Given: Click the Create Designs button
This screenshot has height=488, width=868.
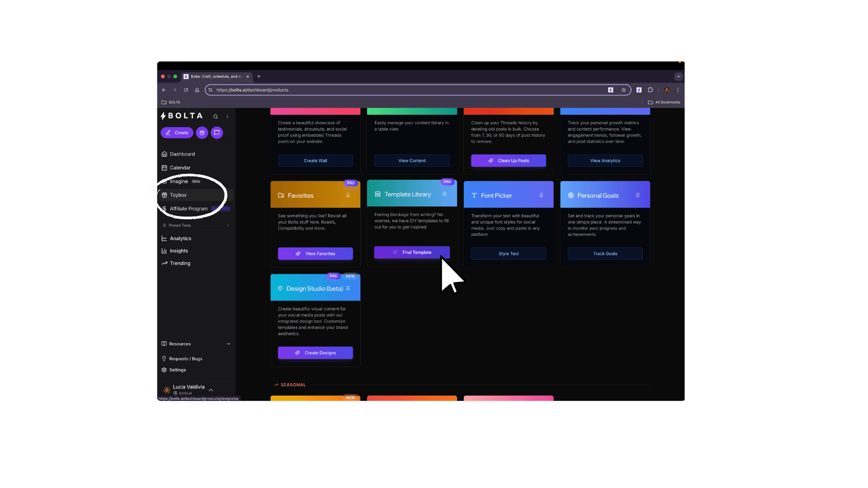Looking at the screenshot, I should 316,353.
